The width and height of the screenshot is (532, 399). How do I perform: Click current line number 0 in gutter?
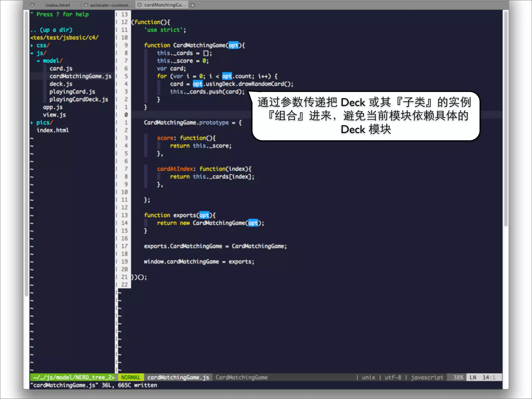point(126,115)
